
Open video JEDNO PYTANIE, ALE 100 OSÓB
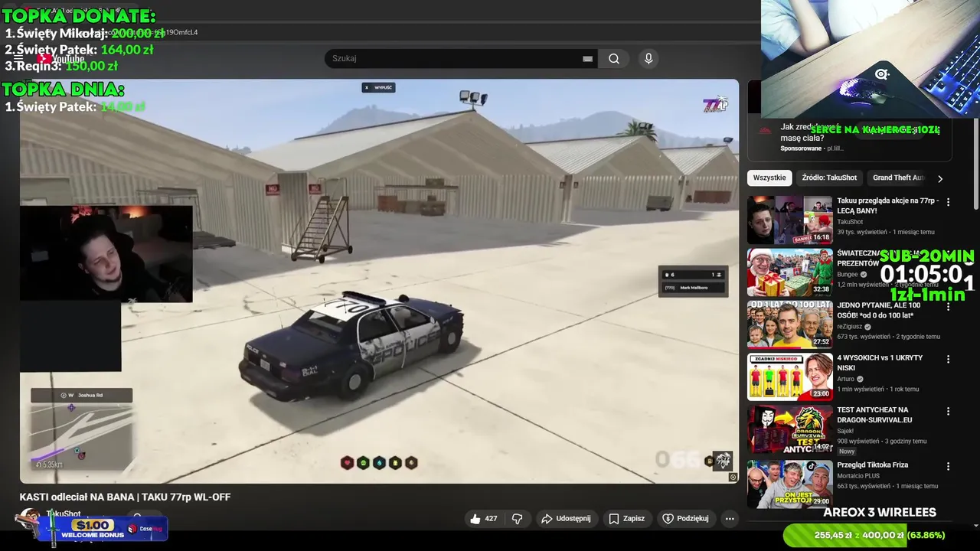click(x=879, y=310)
